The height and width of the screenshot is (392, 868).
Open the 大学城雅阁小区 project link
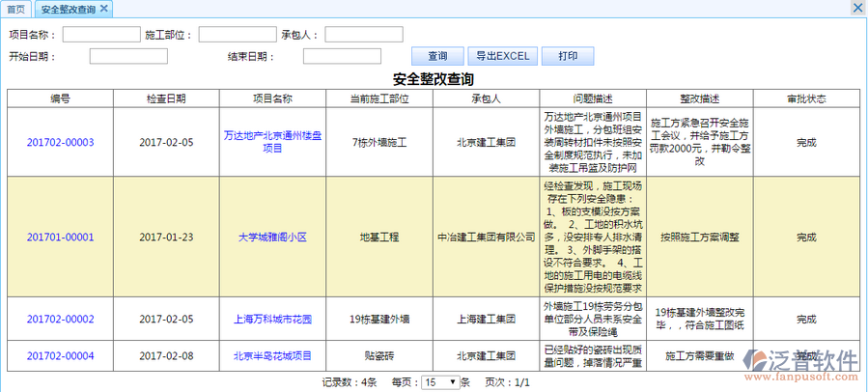[272, 237]
